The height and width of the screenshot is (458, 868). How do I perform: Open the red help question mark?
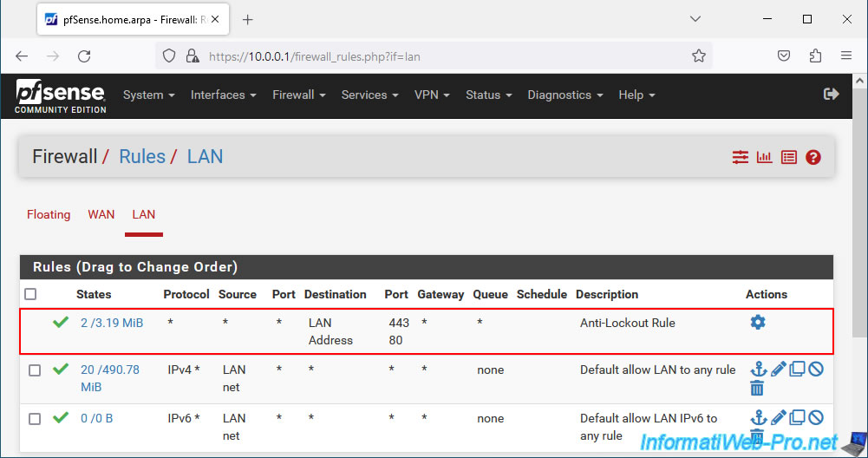coord(813,157)
